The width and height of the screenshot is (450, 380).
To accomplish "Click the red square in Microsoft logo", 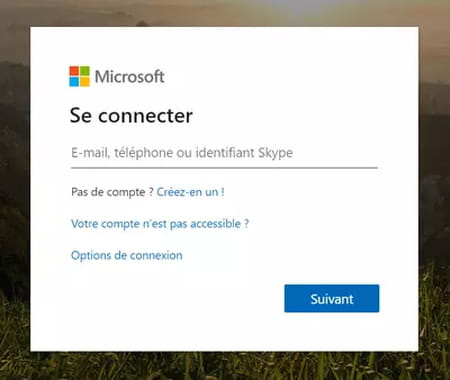I will pos(74,71).
